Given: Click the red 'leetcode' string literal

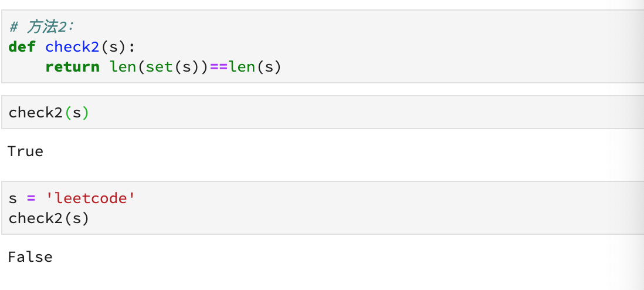Looking at the screenshot, I should pos(91,198).
